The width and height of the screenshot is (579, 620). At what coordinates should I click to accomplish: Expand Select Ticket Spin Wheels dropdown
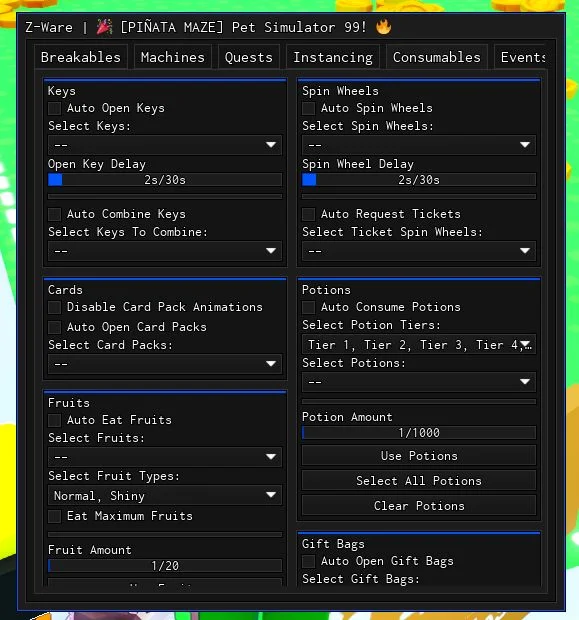419,251
